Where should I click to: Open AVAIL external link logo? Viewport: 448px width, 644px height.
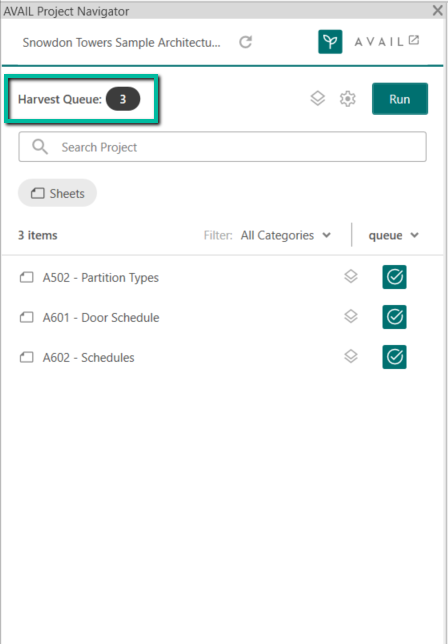click(x=387, y=42)
